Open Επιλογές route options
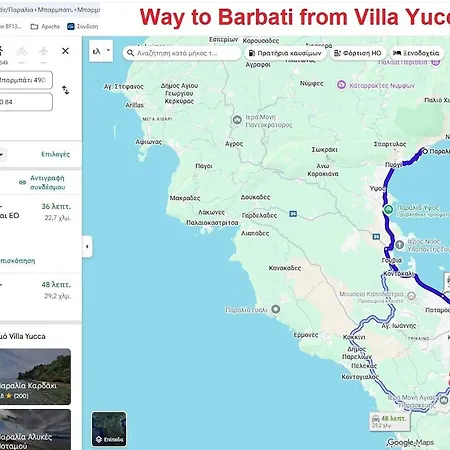Image resolution: width=450 pixels, height=450 pixels. coord(55,154)
